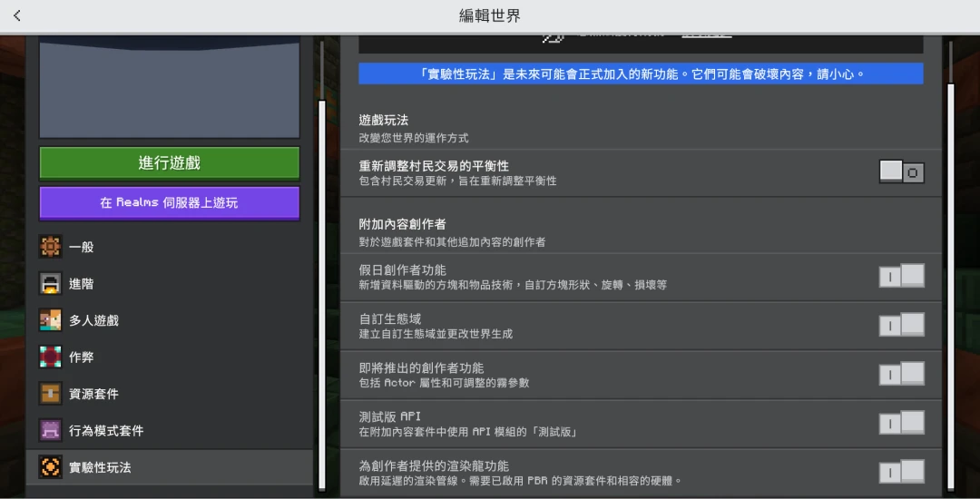Screen dimensions: 980x499
Task: Switch off 即將推出的創作者功能 toggle
Action: [x=901, y=375]
